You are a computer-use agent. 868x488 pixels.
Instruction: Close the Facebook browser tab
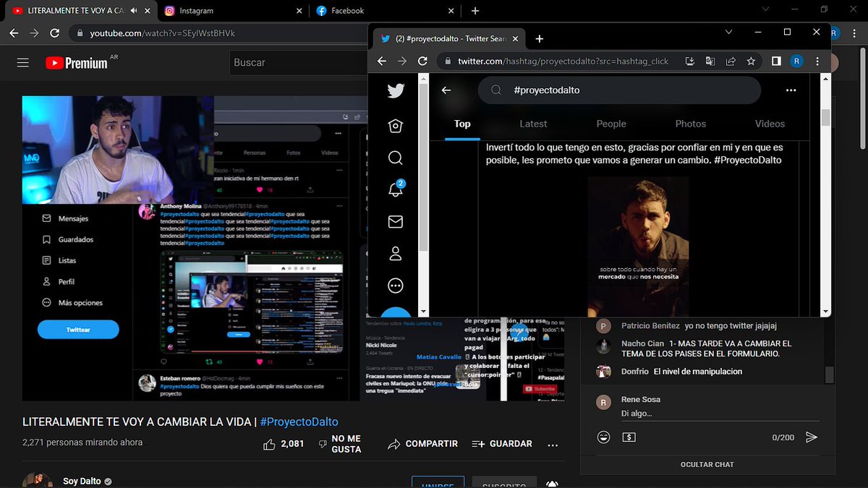click(451, 11)
